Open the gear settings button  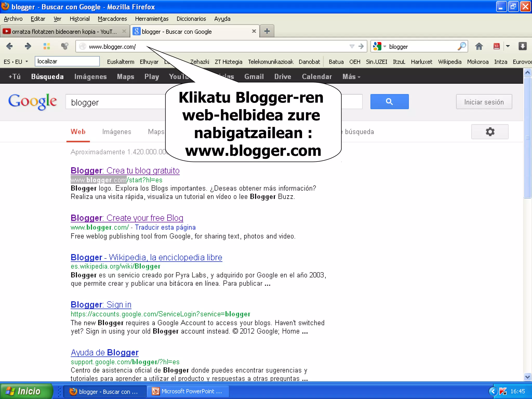point(490,132)
